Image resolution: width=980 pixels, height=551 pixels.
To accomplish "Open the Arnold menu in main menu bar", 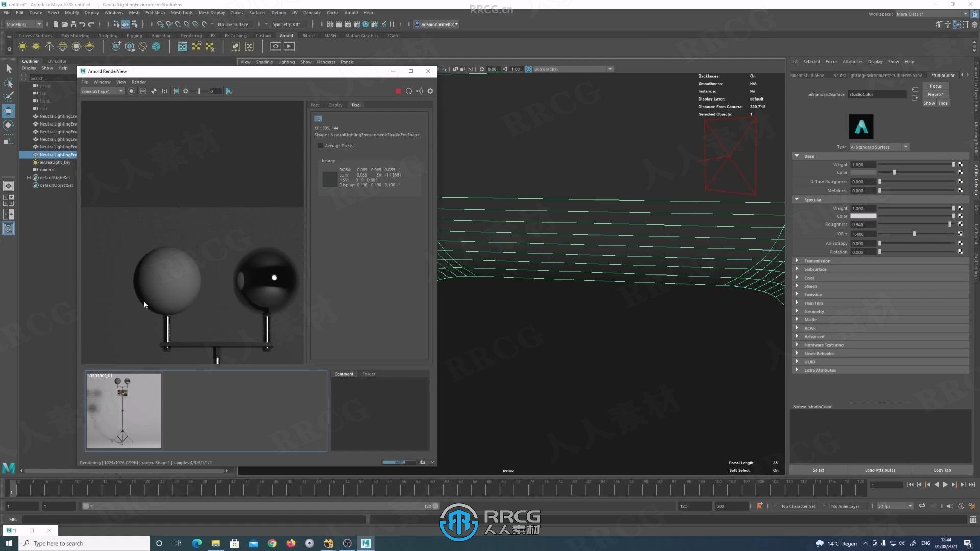I will click(x=351, y=13).
